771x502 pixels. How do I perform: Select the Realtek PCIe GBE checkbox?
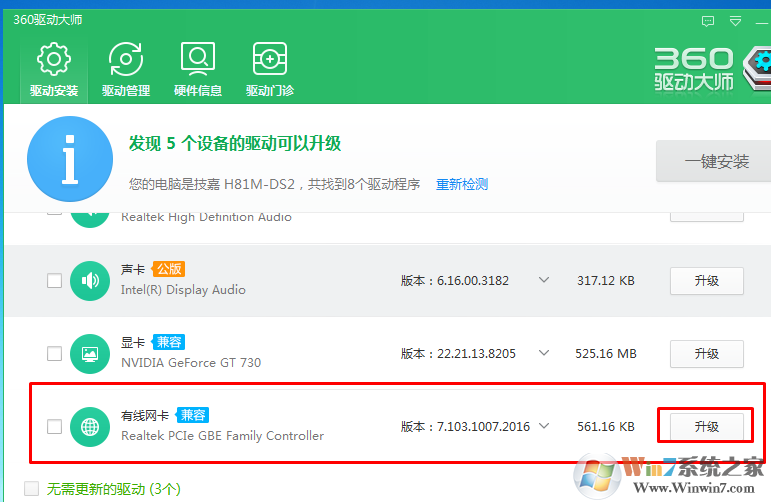(x=55, y=427)
